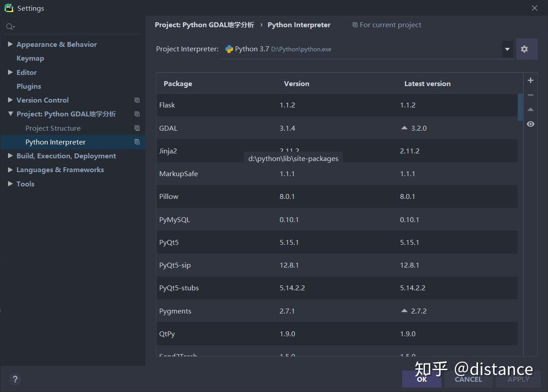Click the copy icon beside Project Structure
Viewport: 548px width, 392px height.
(x=137, y=128)
